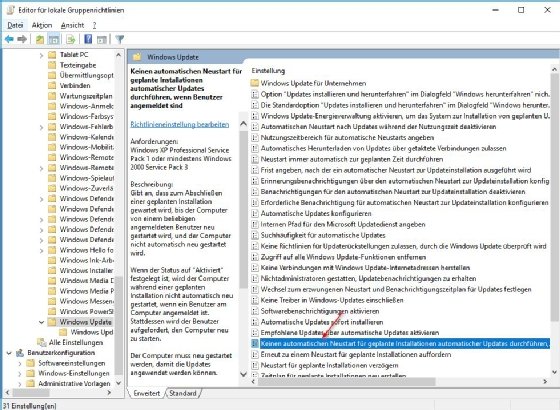Click policy icon for 'Softwarebenachrichtigungen aktivieren'
The width and height of the screenshot is (560, 410).
point(255,311)
